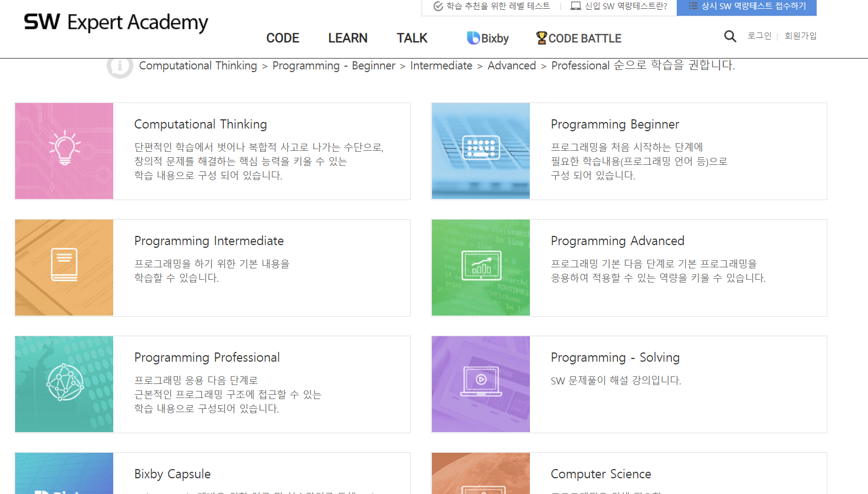Click 신입 SW 역량테스트란? link
The image size is (868, 494).
(619, 6)
